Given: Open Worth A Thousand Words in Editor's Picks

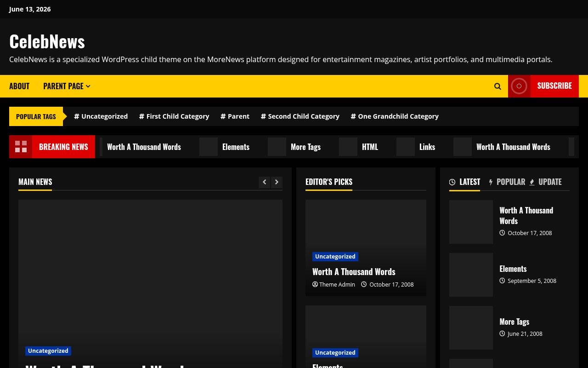Looking at the screenshot, I should [x=354, y=272].
